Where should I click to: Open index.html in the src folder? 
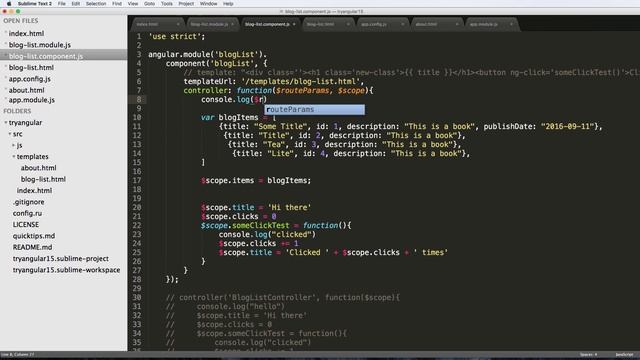point(34,191)
